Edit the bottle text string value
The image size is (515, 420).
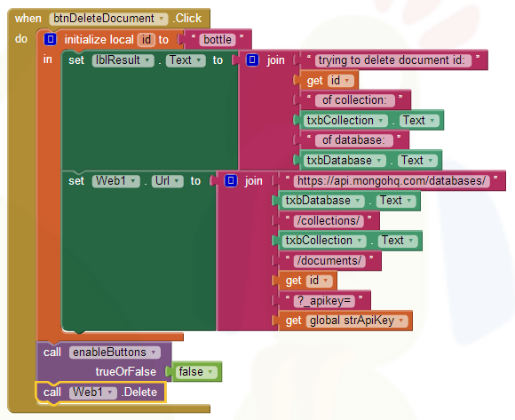(218, 40)
